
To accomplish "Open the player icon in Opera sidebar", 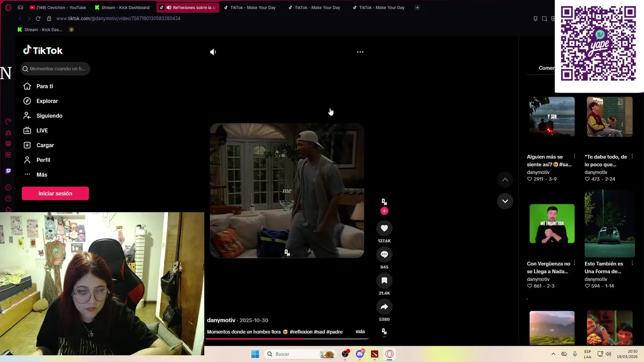I will tap(8, 188).
